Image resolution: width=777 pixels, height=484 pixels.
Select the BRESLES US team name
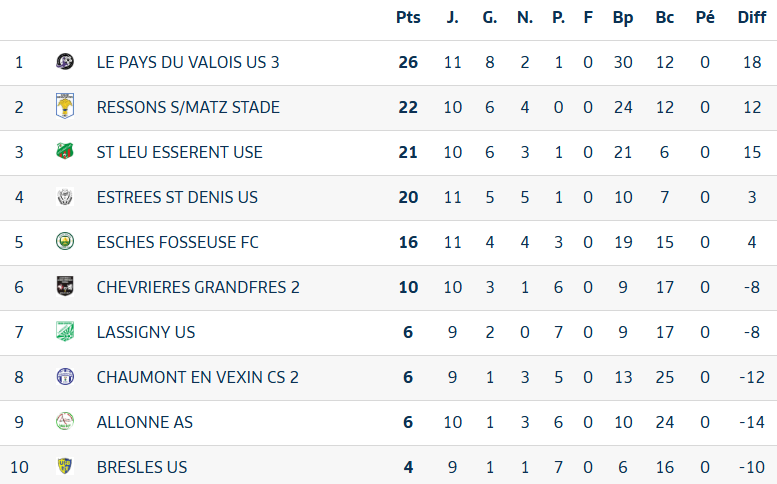[142, 467]
